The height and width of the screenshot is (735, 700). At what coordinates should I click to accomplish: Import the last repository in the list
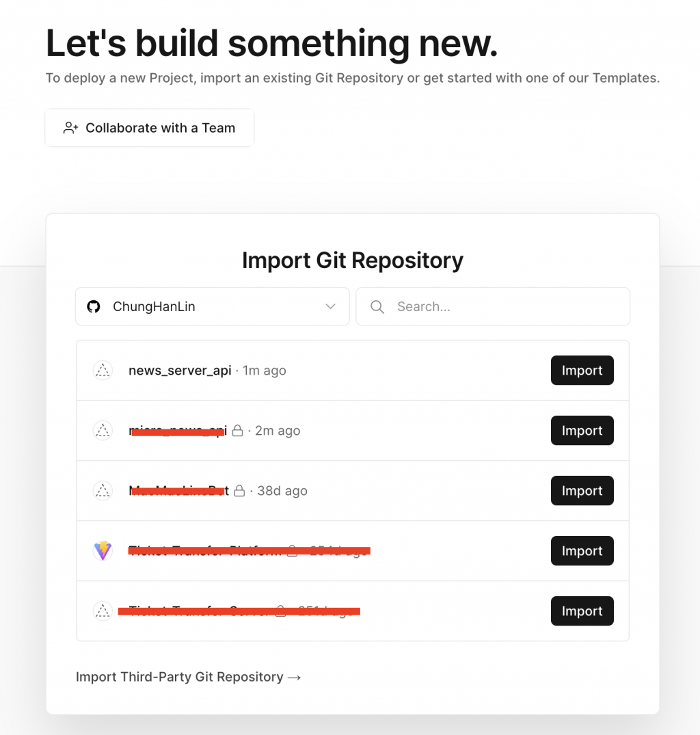pos(582,611)
